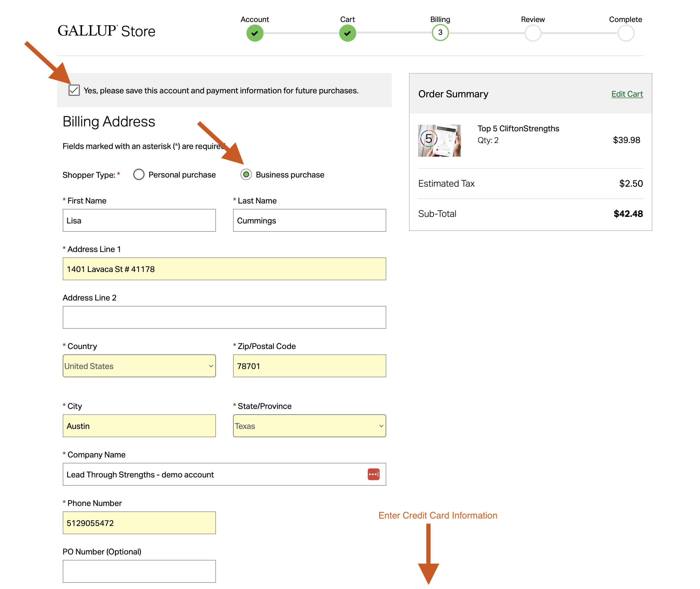Click the Estimated Tax label

446,183
